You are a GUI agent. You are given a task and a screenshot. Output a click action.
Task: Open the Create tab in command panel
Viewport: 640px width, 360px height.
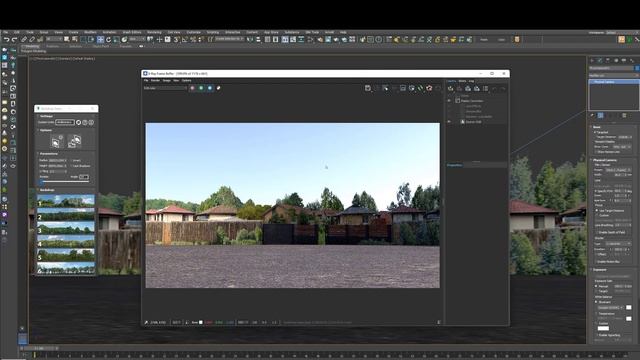(592, 60)
